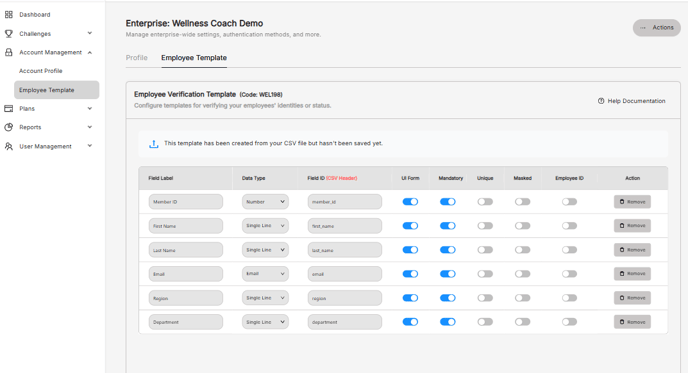The image size is (688, 373).
Task: Turn off Mandatory toggle for Email row
Action: click(448, 274)
